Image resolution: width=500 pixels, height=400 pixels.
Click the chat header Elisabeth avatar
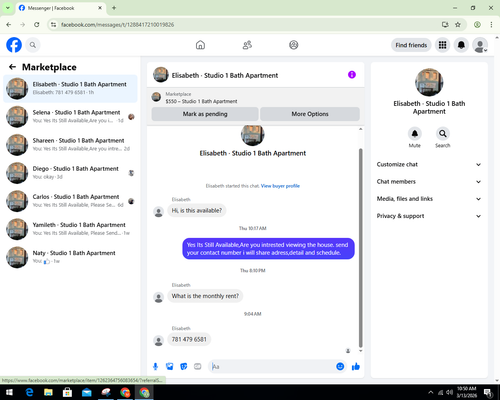click(x=161, y=75)
